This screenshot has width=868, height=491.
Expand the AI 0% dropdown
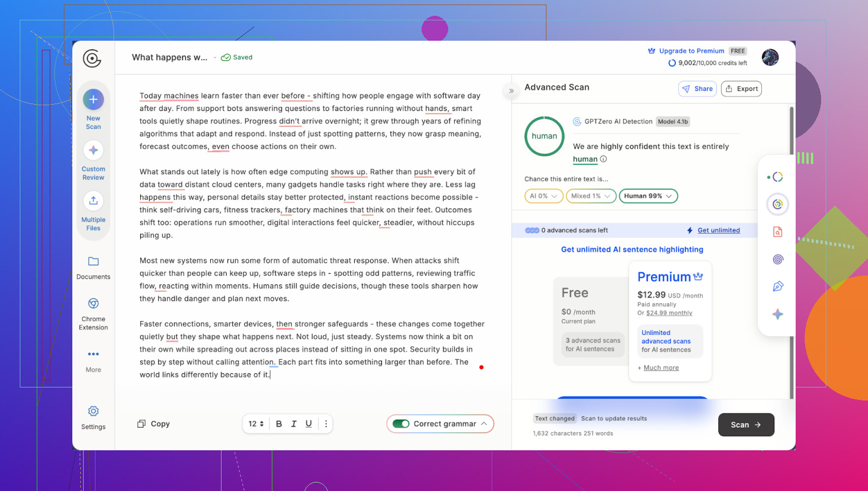click(544, 196)
